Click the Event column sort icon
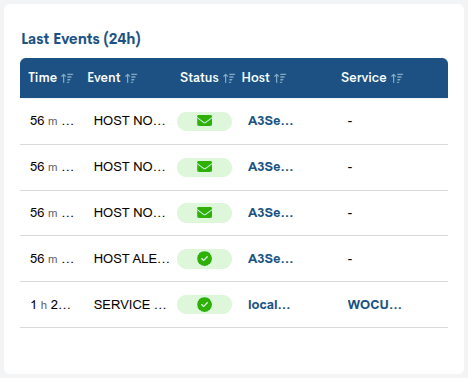The width and height of the screenshot is (468, 378). pyautogui.click(x=131, y=78)
